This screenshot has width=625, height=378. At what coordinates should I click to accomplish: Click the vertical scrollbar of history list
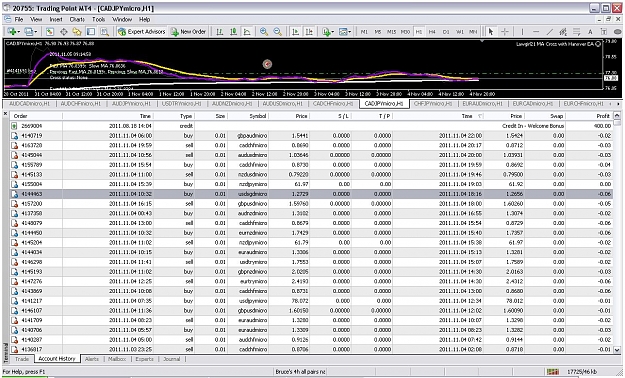coord(617,232)
